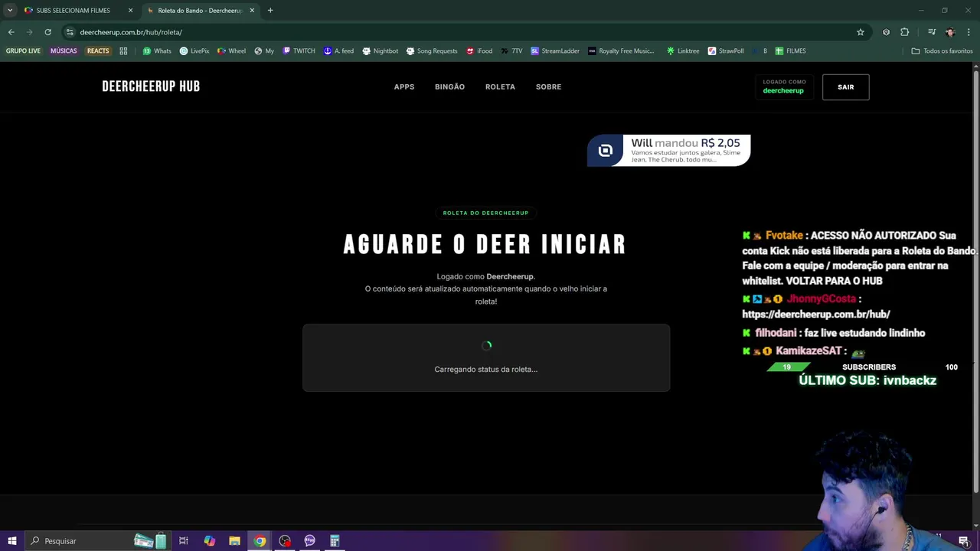This screenshot has width=980, height=551.
Task: Open Chrome from the taskbar
Action: tap(260, 541)
